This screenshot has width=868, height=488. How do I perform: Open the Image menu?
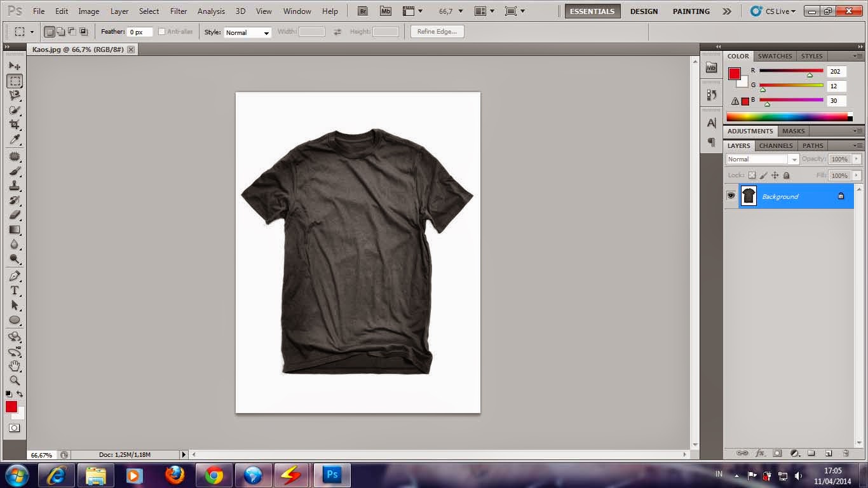pos(88,11)
